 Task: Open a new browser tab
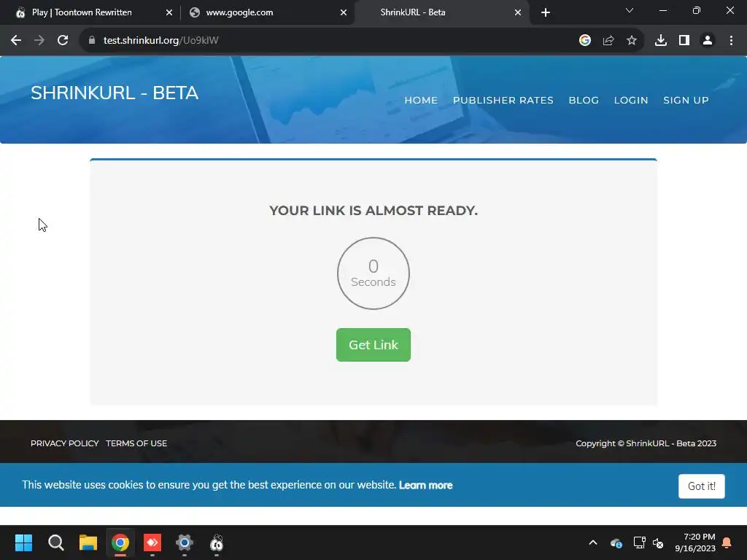(546, 12)
